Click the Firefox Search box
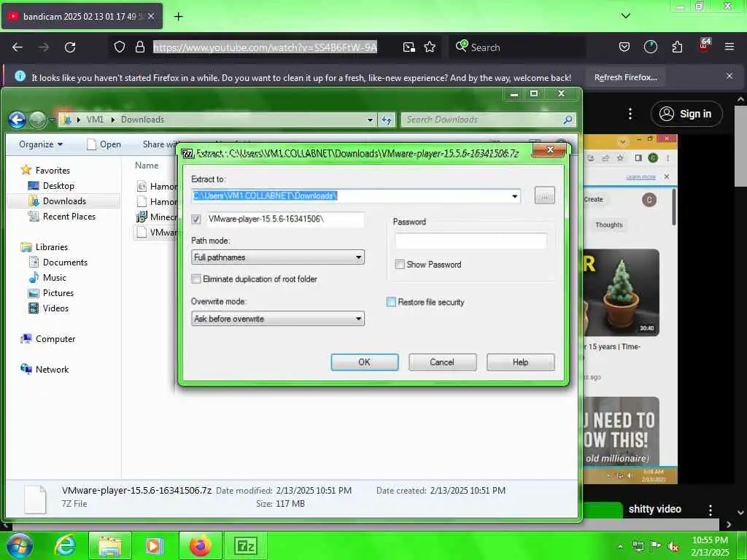The image size is (747, 560). (517, 47)
